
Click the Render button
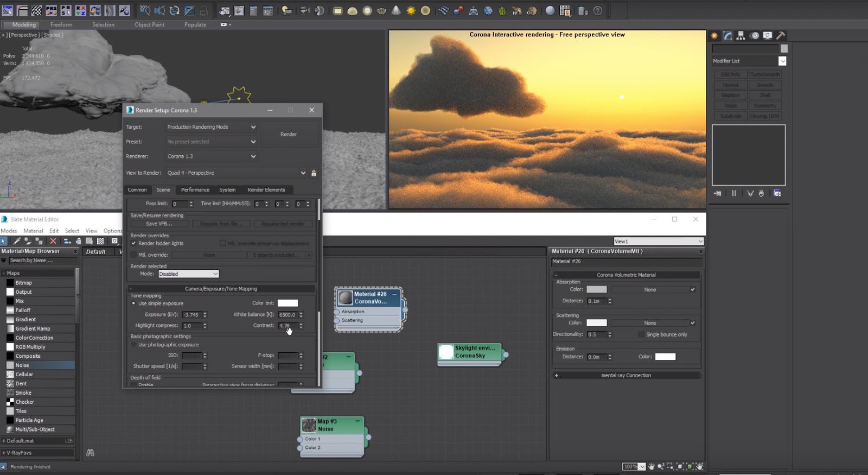(x=289, y=134)
